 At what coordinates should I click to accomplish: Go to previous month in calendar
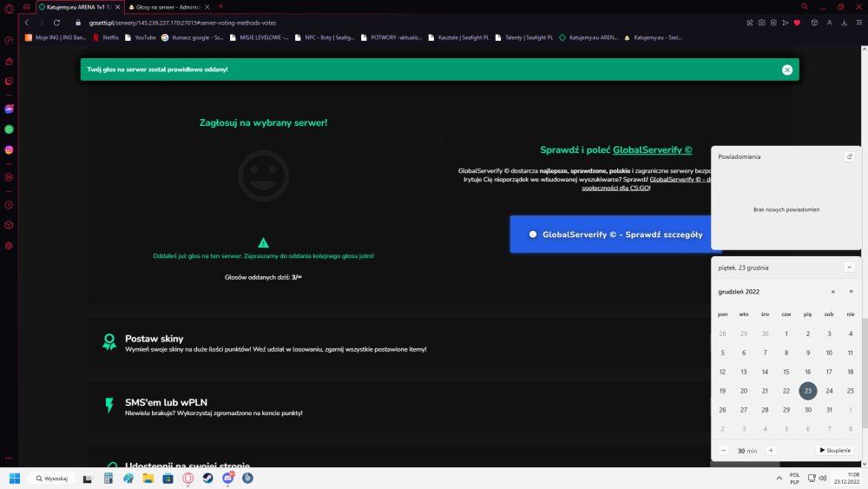[832, 292]
